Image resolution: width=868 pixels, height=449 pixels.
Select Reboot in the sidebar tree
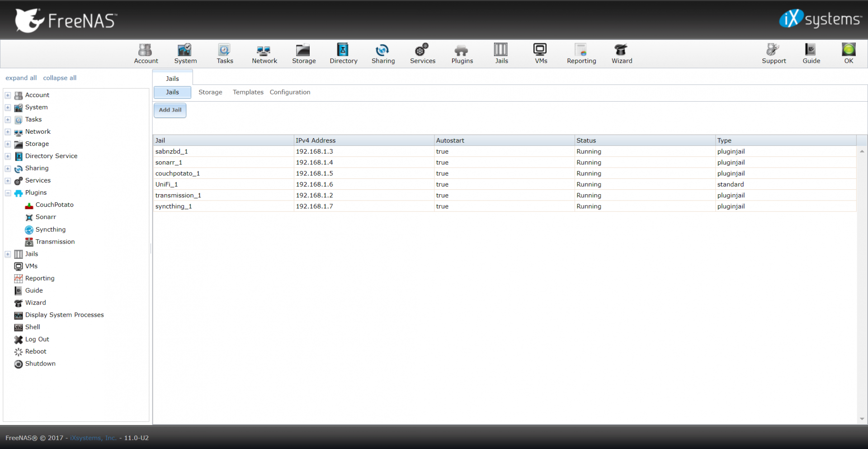tap(36, 351)
